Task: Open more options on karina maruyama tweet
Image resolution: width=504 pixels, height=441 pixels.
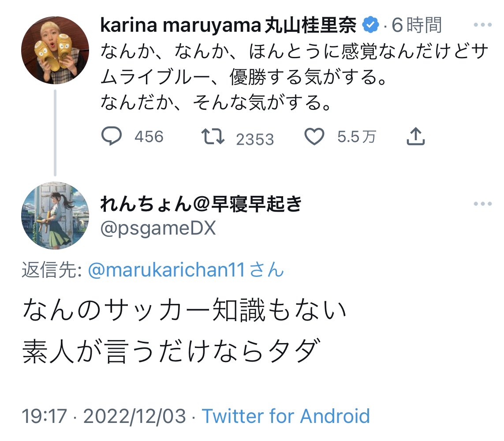Action: 482,25
